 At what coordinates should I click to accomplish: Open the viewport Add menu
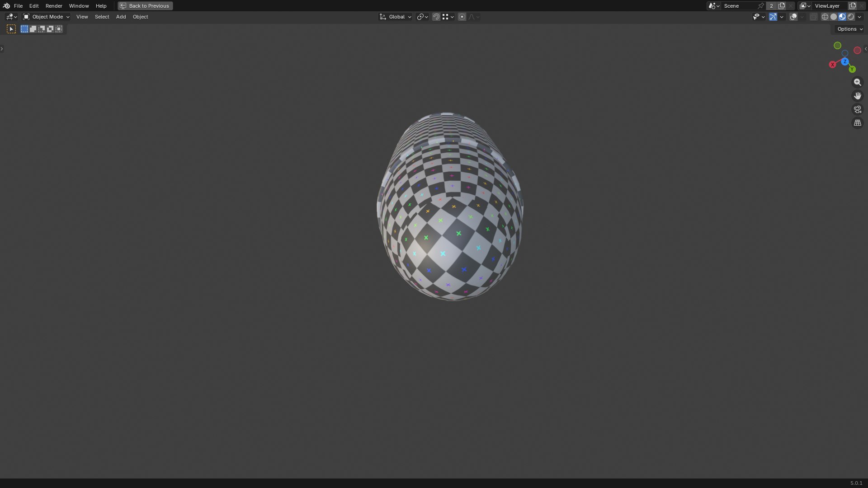coord(121,17)
